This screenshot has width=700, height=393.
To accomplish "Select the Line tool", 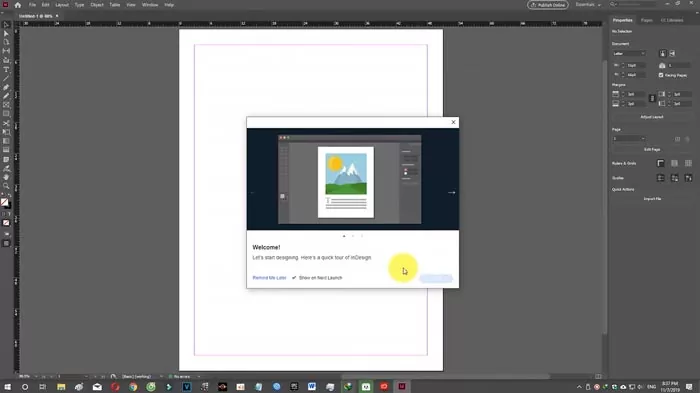I will [6, 78].
